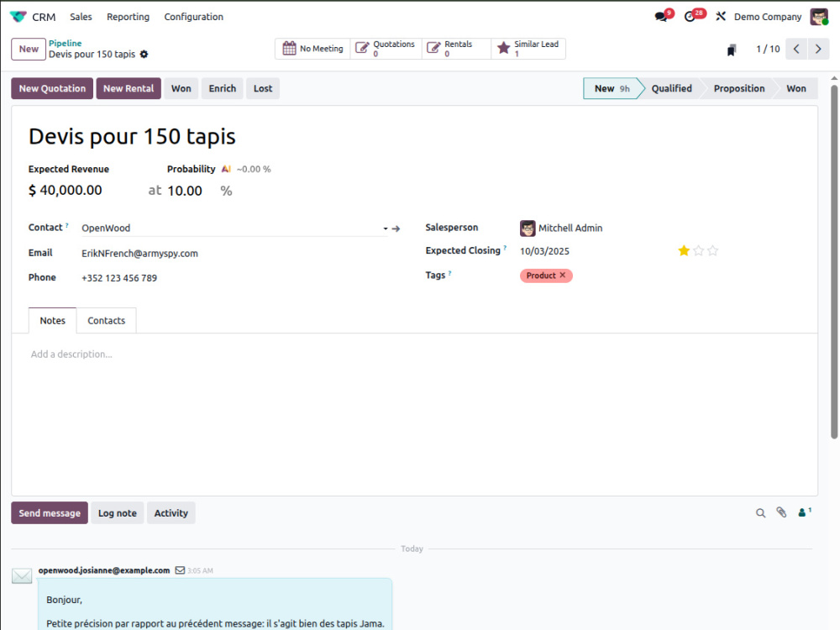The width and height of the screenshot is (840, 630).
Task: Click the page vertical scrollbar
Action: tap(834, 261)
